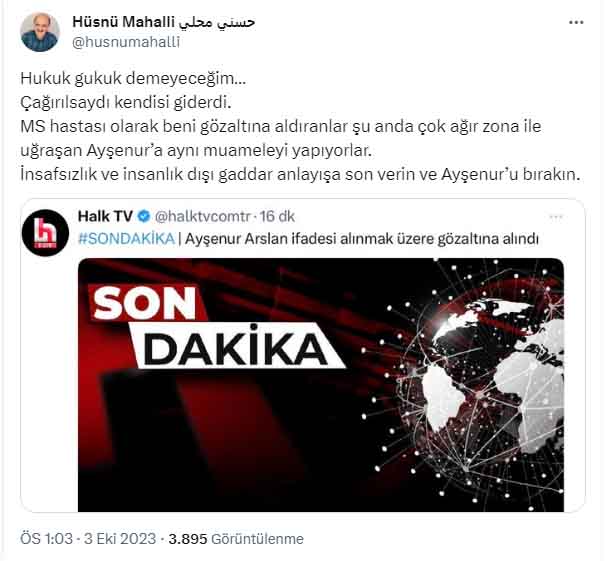This screenshot has width=606, height=561.
Task: Click the quoted tweet headline text
Action: pyautogui.click(x=362, y=239)
